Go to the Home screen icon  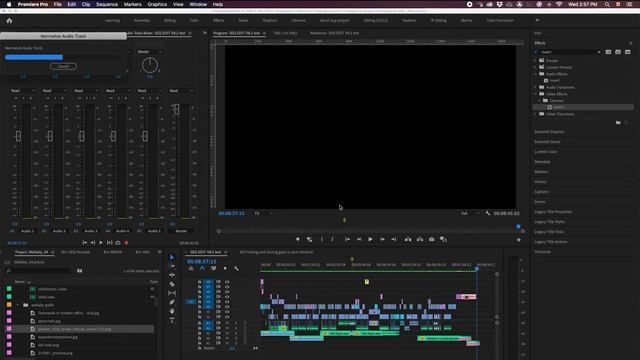(x=9, y=20)
